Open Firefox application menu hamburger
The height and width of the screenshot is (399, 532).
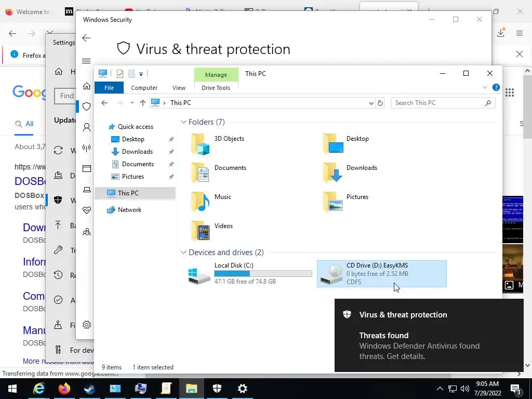pyautogui.click(x=520, y=33)
